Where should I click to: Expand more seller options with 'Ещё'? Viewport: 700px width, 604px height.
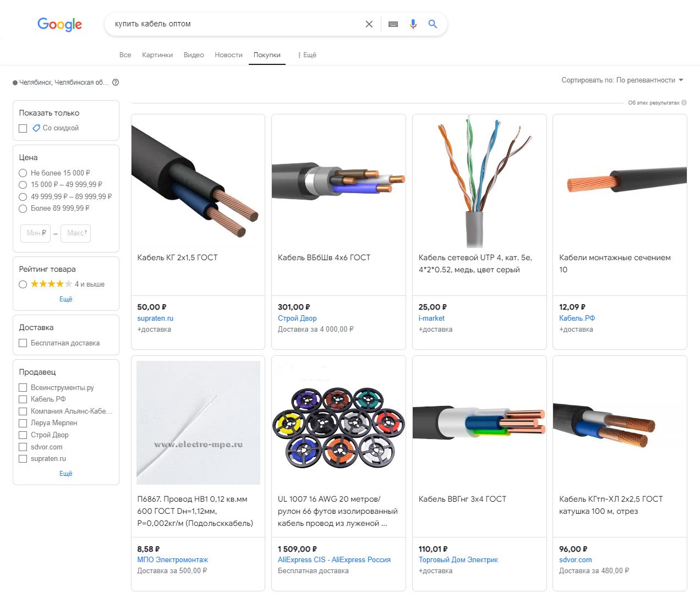coord(66,474)
